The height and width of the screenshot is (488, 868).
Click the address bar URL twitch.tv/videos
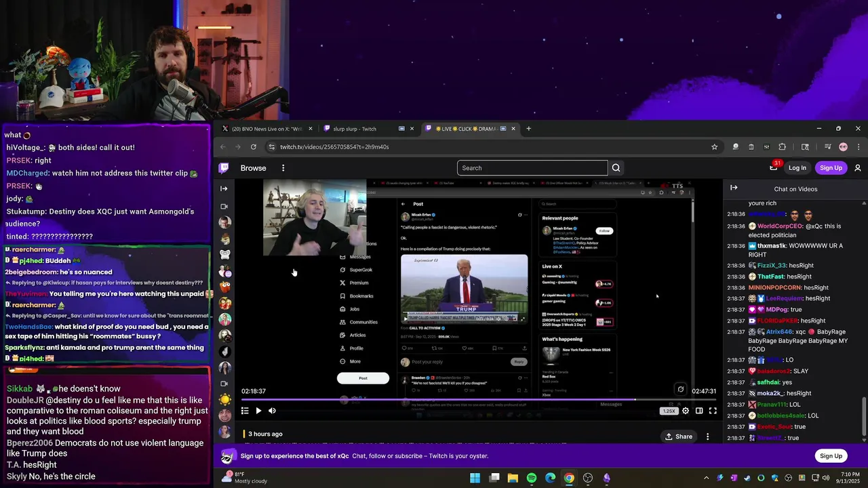click(334, 147)
